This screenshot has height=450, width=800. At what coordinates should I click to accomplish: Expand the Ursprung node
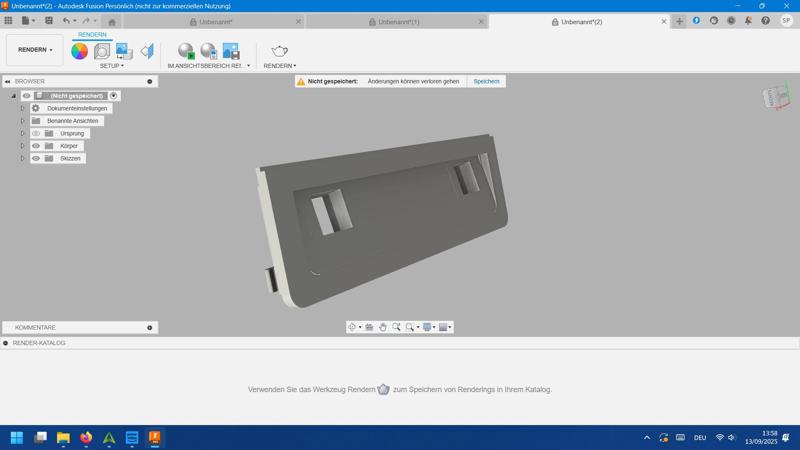22,133
